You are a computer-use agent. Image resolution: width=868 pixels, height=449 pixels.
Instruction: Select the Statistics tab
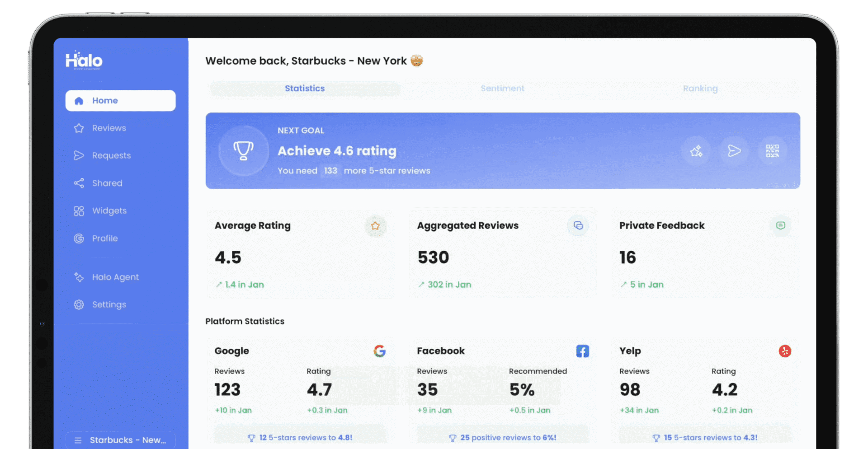point(305,89)
